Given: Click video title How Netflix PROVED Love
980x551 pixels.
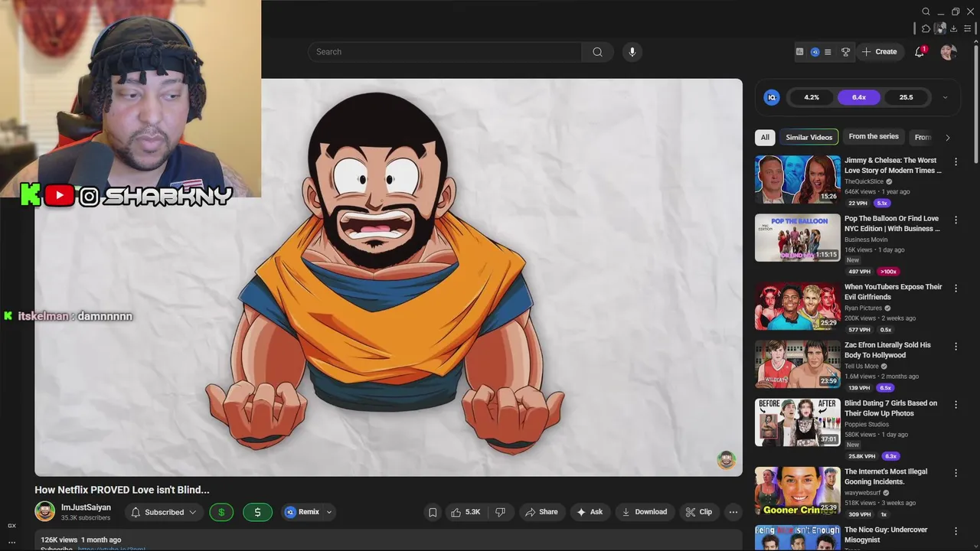Looking at the screenshot, I should click(122, 490).
